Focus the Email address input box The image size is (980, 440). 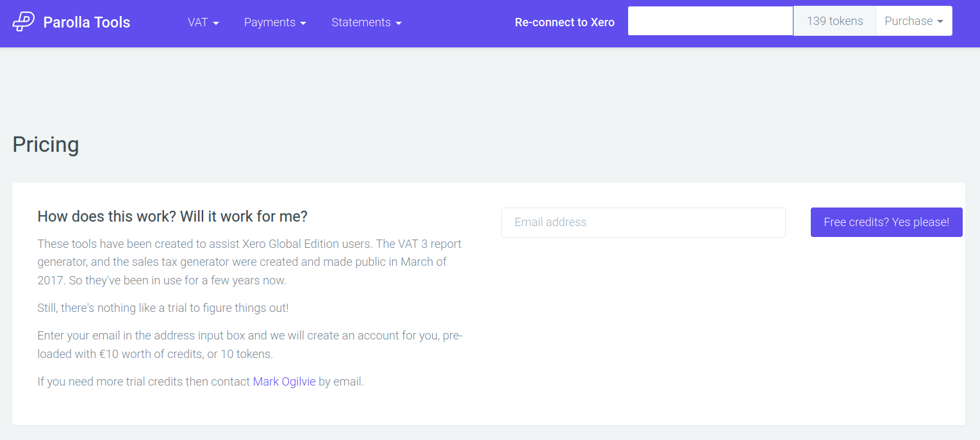(x=643, y=222)
